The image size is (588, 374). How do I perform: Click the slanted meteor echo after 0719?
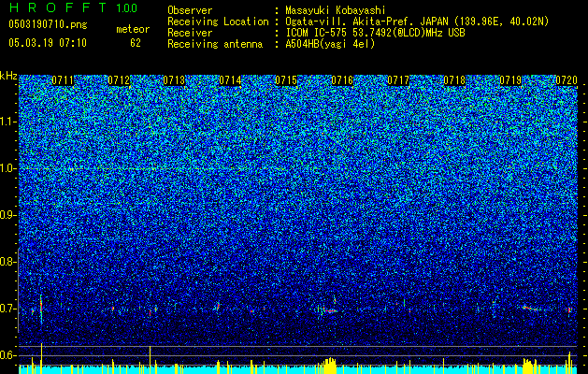coord(531,309)
